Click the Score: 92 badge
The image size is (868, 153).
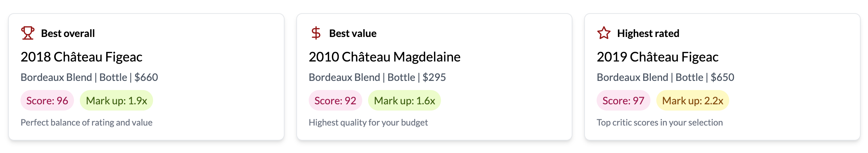coord(335,101)
